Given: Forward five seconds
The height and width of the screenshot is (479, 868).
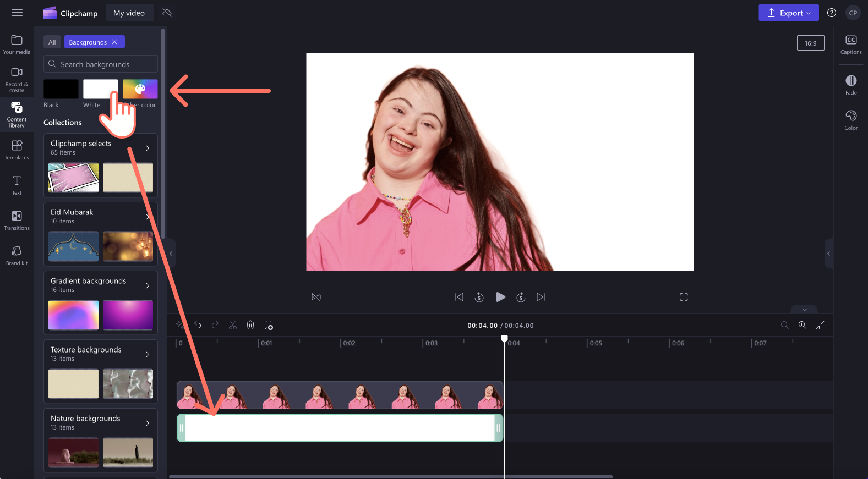Looking at the screenshot, I should [x=521, y=297].
